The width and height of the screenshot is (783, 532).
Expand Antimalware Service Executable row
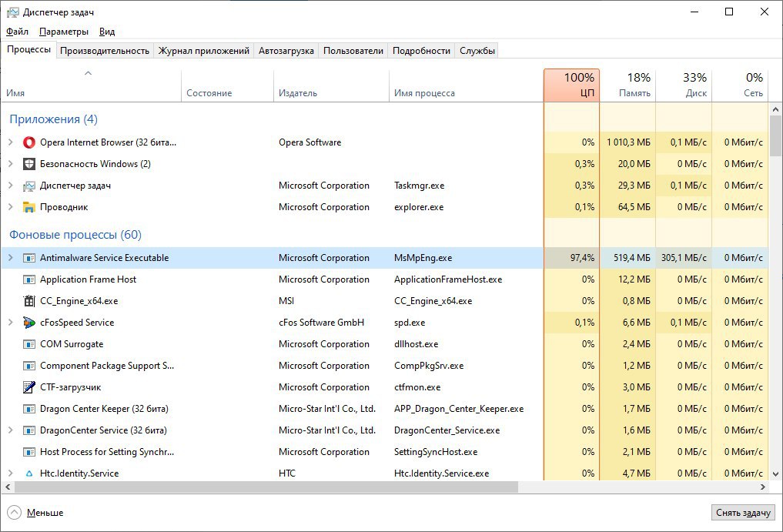10,258
